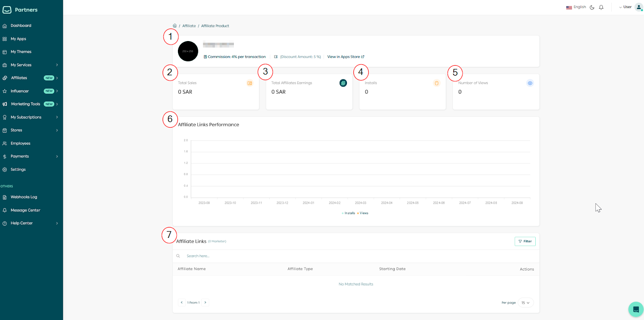Viewport: 644px width, 320px height.
Task: Open Dashboard from the sidebar
Action: (21, 26)
